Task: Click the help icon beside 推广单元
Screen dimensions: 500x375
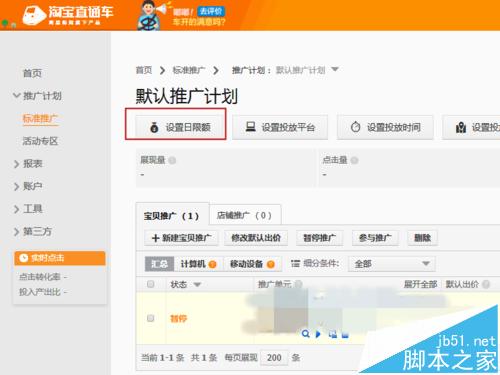Action: (x=298, y=284)
